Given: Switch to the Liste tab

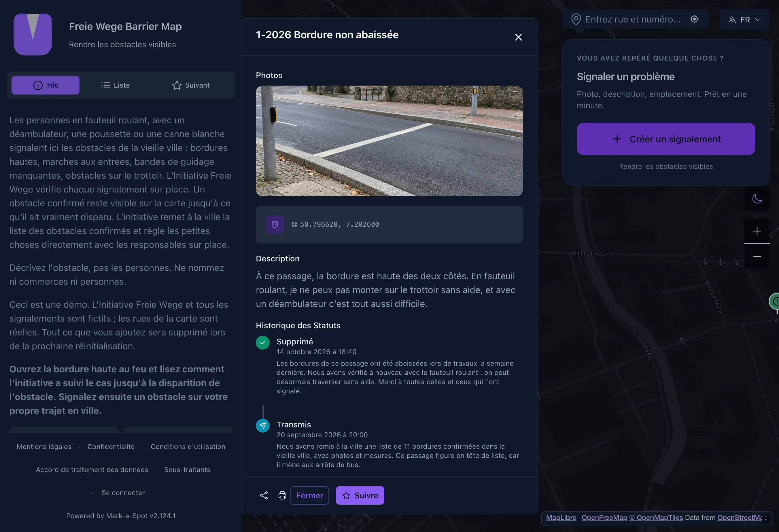Looking at the screenshot, I should point(115,85).
